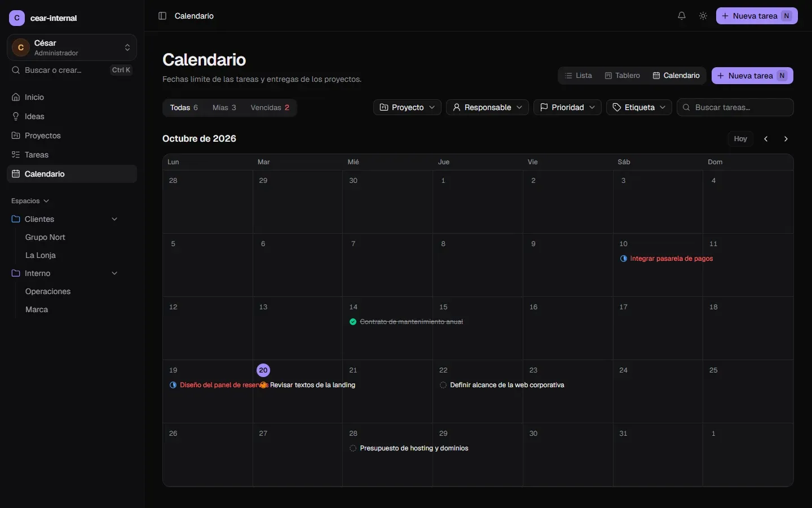Open task Definir alcance de la web corporativa
812x508 pixels.
(502, 385)
